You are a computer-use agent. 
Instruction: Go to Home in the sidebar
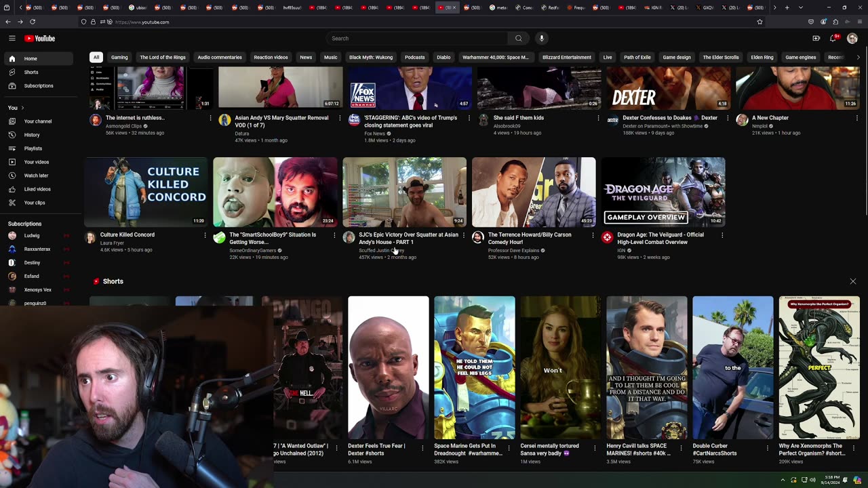point(38,59)
